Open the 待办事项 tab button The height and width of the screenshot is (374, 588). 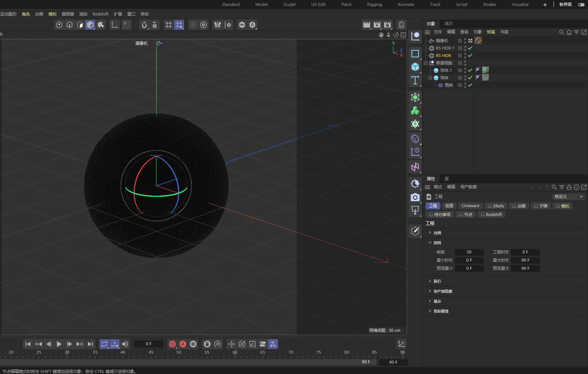pyautogui.click(x=440, y=215)
